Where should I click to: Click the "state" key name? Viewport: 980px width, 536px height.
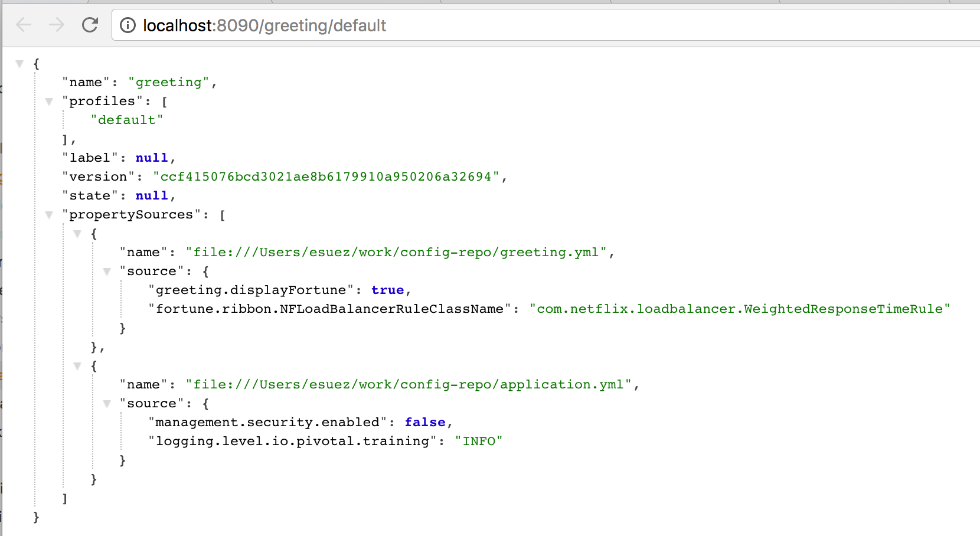(x=90, y=195)
